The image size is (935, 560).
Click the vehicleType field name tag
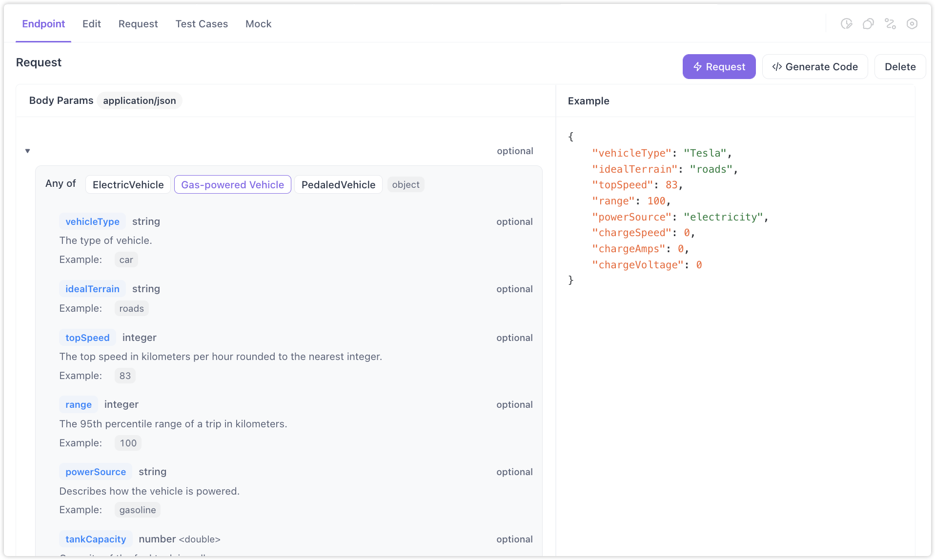coord(92,221)
